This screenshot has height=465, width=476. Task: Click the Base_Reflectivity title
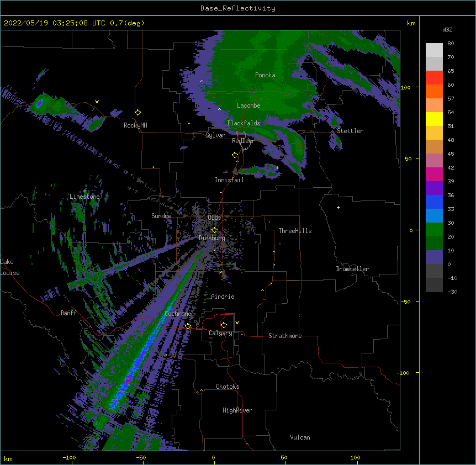[238, 8]
